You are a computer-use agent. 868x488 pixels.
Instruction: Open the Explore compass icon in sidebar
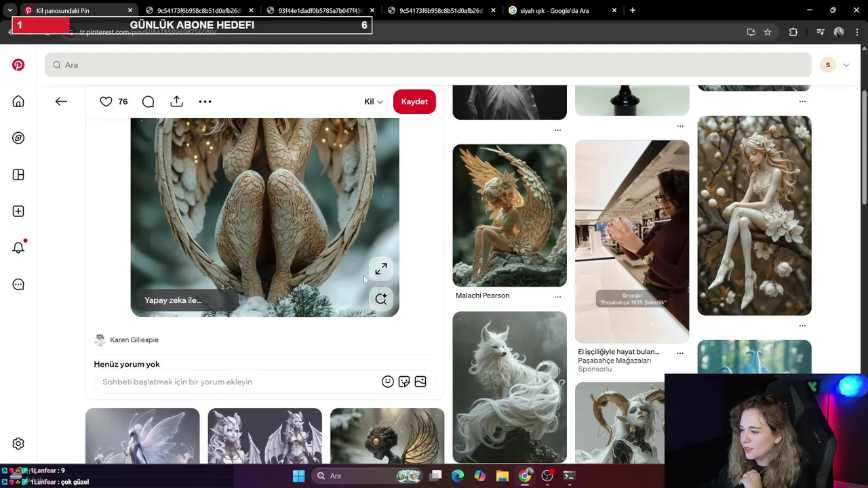(x=18, y=138)
